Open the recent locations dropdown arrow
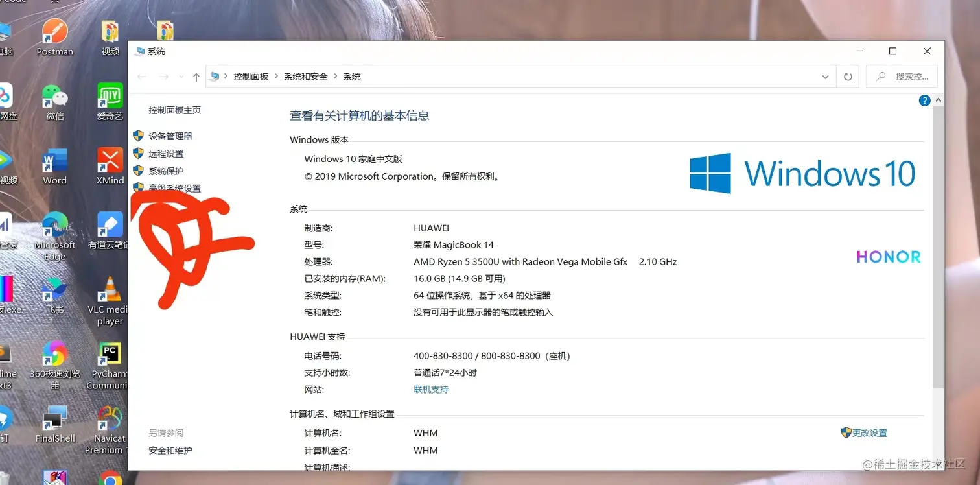 click(x=181, y=77)
